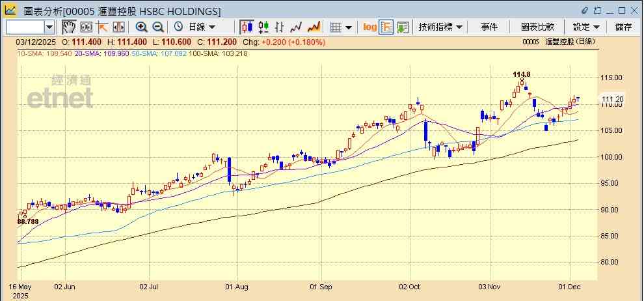Choose the line chart style icon
Image resolution: width=644 pixels, height=301 pixels.
[297, 27]
